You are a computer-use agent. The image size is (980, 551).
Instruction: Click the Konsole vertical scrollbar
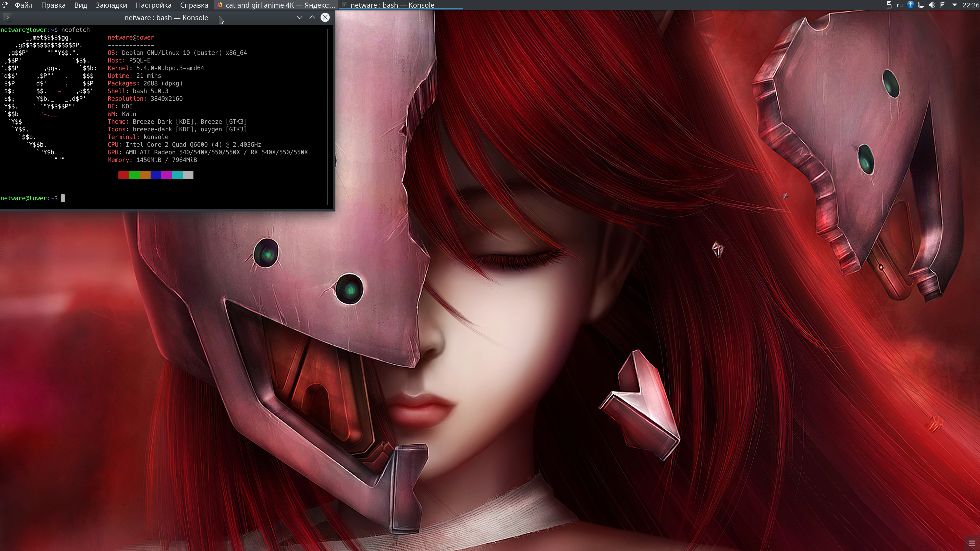tap(327, 117)
